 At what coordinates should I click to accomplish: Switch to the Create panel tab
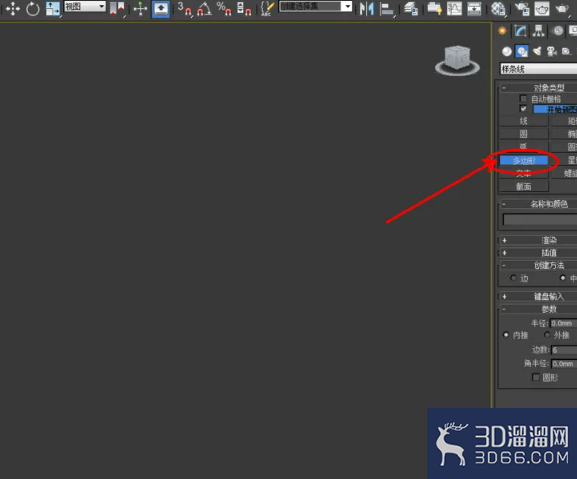click(x=502, y=31)
